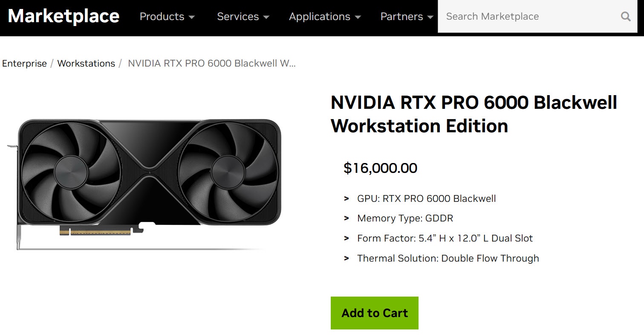This screenshot has height=335, width=644.
Task: Click the $16,000.00 price text
Action: coord(380,168)
